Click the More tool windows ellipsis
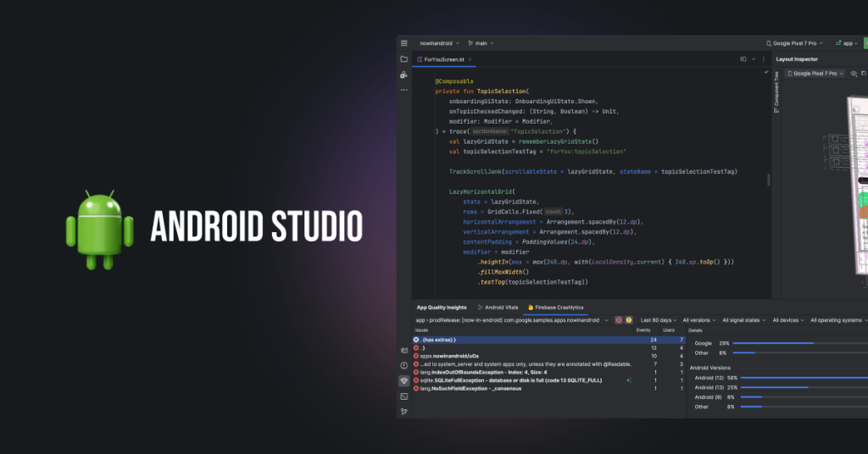868x454 pixels. 404,89
